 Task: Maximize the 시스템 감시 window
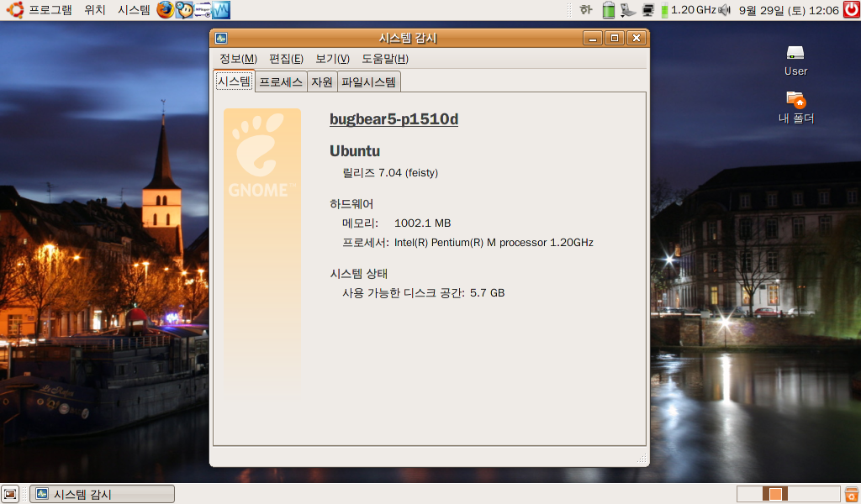(x=615, y=38)
